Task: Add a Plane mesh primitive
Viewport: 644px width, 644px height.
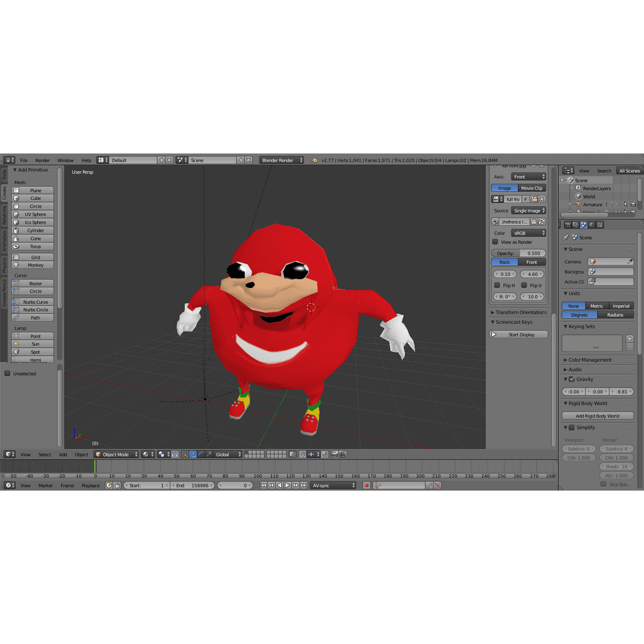Action: coord(33,190)
